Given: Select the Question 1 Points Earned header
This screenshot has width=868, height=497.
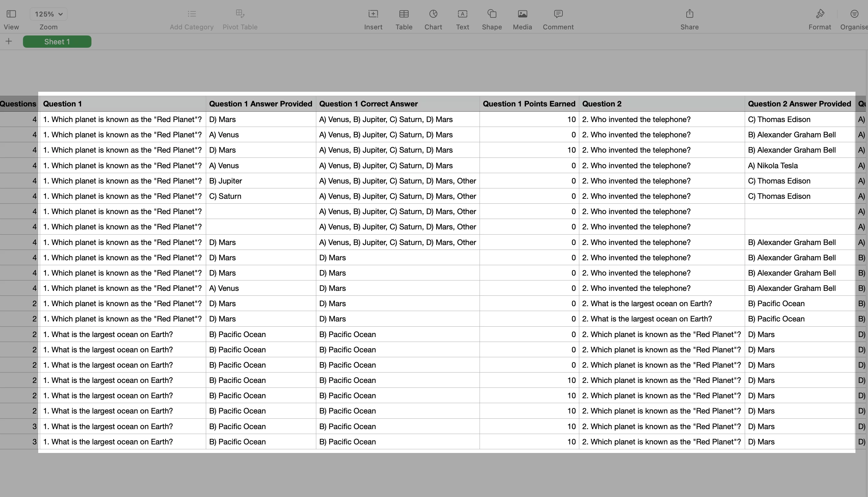Looking at the screenshot, I should [529, 104].
